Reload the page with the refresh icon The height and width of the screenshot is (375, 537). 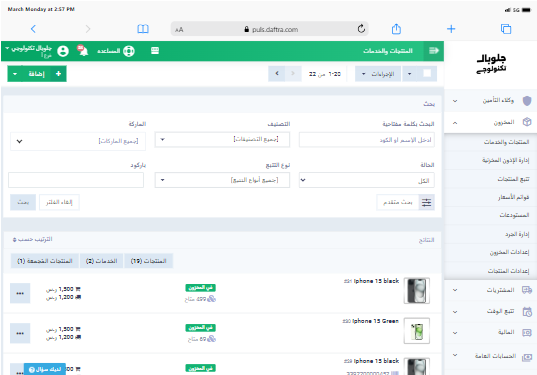[361, 29]
